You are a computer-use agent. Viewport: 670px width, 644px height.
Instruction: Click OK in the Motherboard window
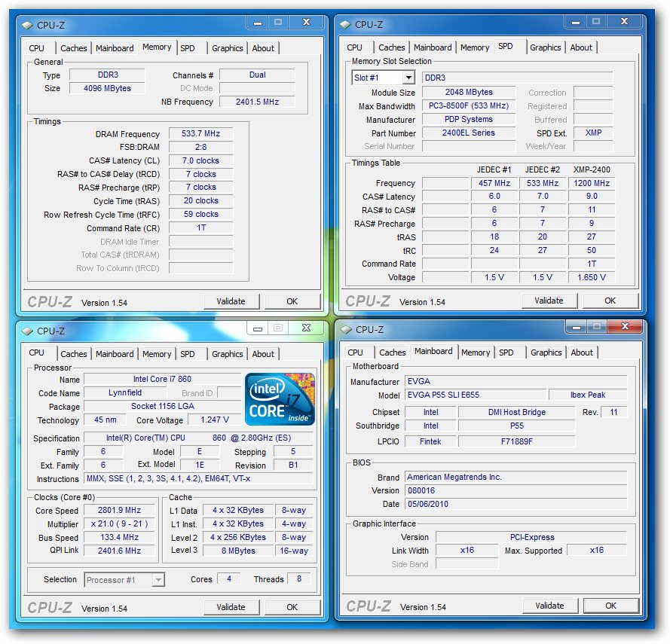click(x=610, y=606)
